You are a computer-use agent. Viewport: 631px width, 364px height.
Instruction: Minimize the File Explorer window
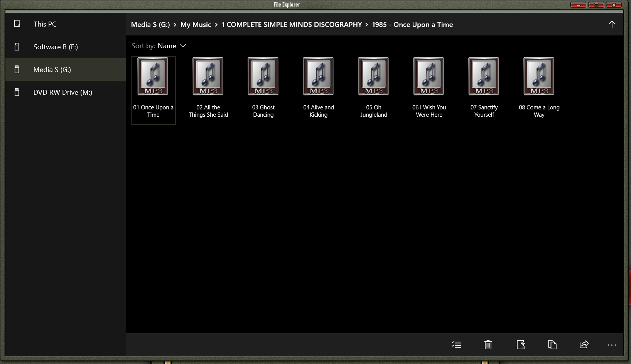click(578, 5)
